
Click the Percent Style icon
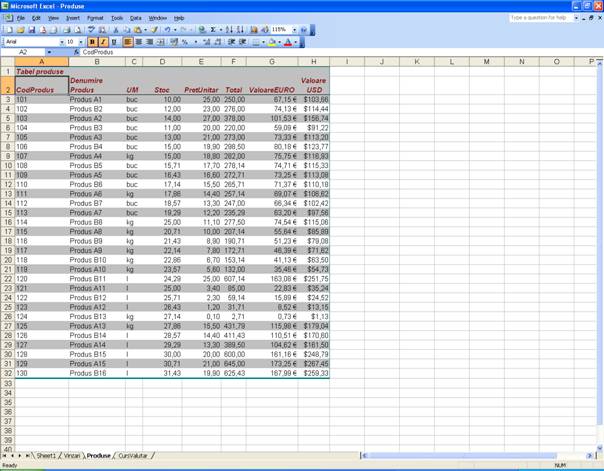185,42
